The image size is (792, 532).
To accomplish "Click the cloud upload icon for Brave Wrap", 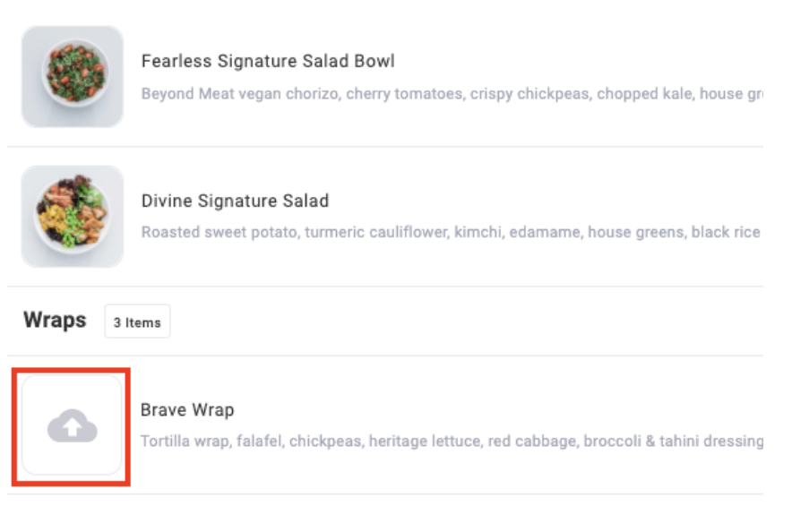I will pyautogui.click(x=73, y=425).
